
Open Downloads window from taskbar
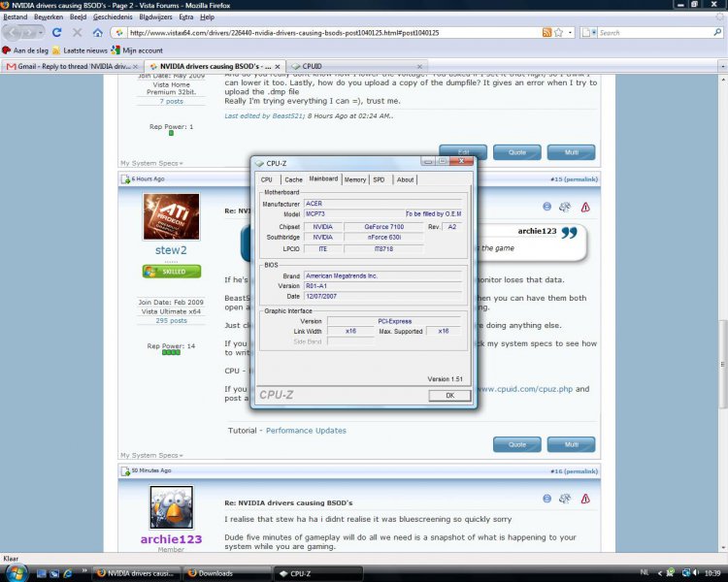[x=227, y=573]
